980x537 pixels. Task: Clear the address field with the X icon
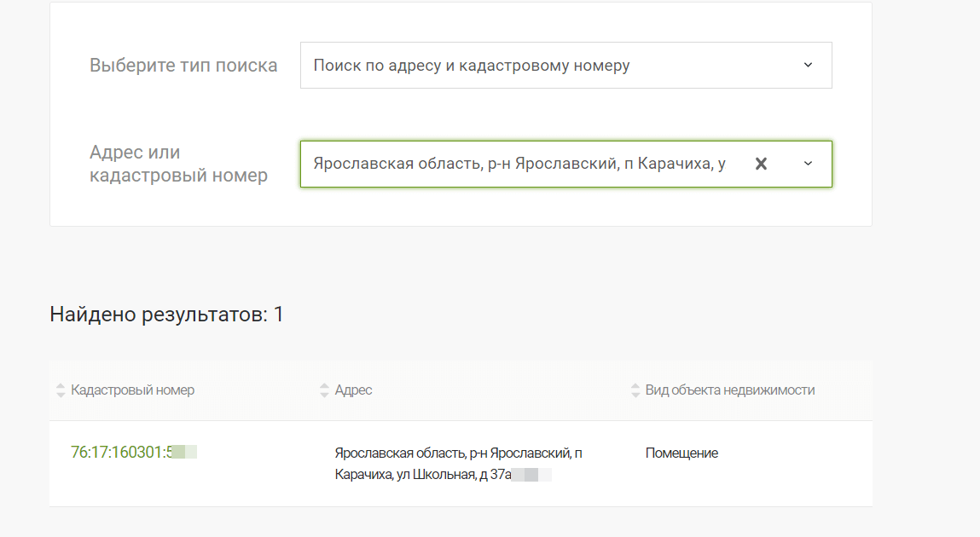pyautogui.click(x=761, y=164)
